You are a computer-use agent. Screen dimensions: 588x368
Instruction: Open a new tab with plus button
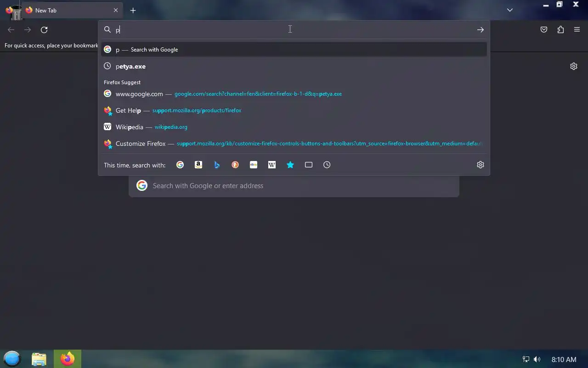click(x=133, y=10)
